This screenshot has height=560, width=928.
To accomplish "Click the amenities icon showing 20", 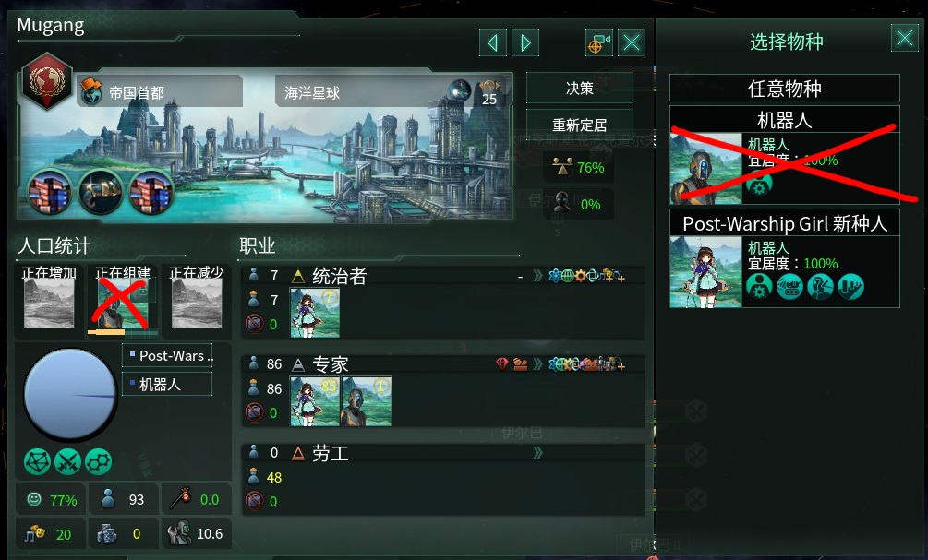I will click(x=34, y=533).
